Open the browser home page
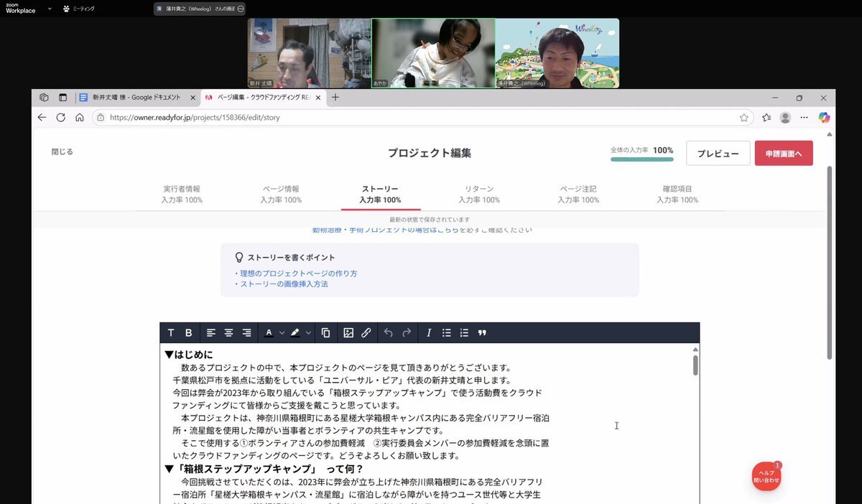Image resolution: width=862 pixels, height=504 pixels. [x=80, y=117]
